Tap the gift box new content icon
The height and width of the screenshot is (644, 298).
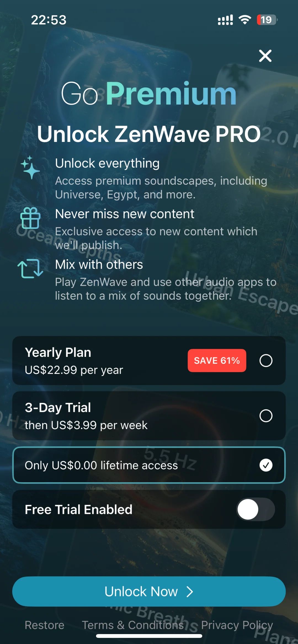(x=30, y=218)
